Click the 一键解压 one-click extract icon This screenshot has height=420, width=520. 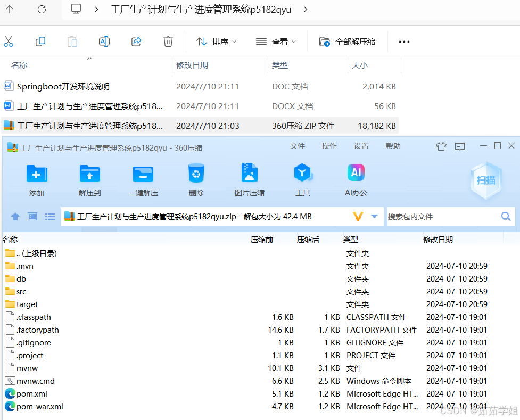(143, 174)
